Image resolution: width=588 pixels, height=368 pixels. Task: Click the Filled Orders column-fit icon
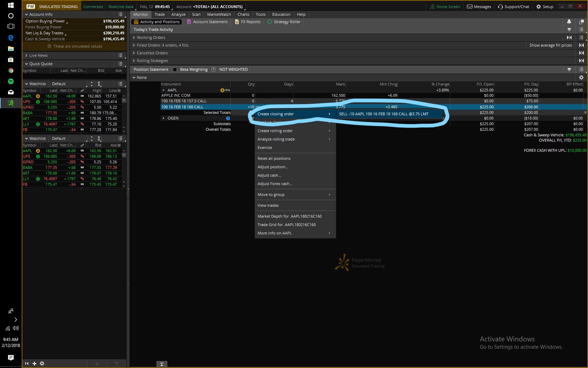(x=581, y=45)
